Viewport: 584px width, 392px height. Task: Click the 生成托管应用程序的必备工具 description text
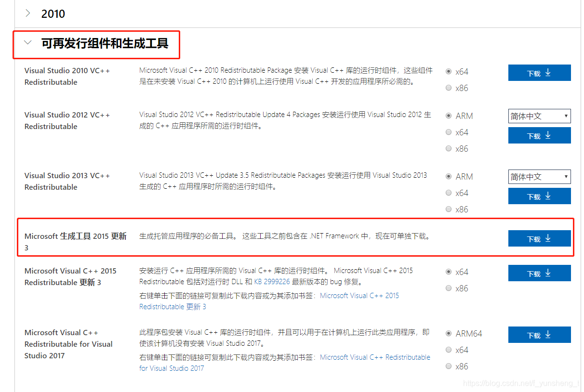pos(285,236)
